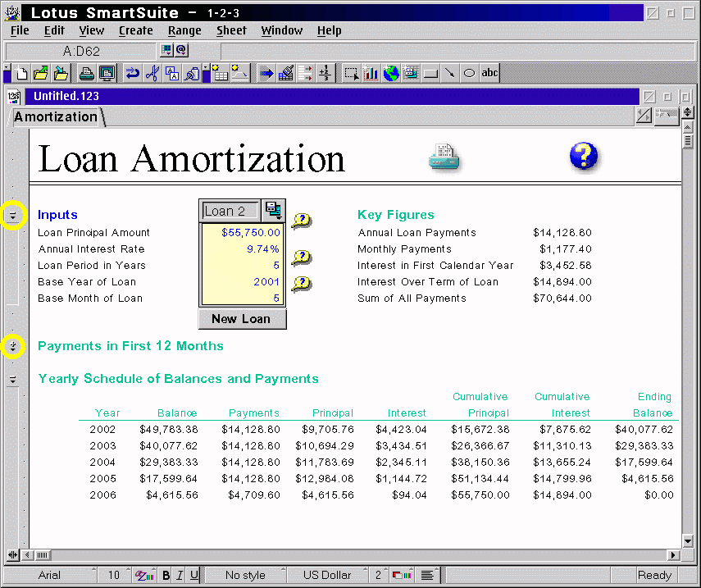Image resolution: width=701 pixels, height=588 pixels.
Task: Click Monthly Payments value $1,177.40
Action: (565, 249)
